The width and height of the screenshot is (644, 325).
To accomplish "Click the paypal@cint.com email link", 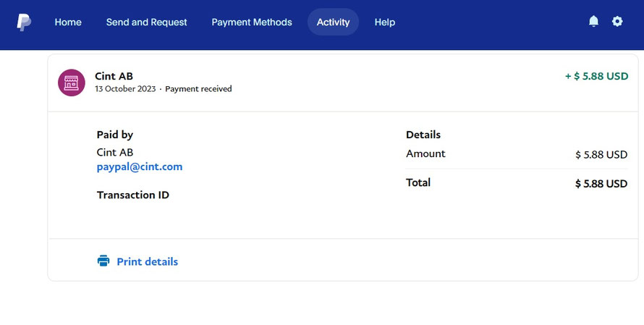I will click(x=140, y=166).
